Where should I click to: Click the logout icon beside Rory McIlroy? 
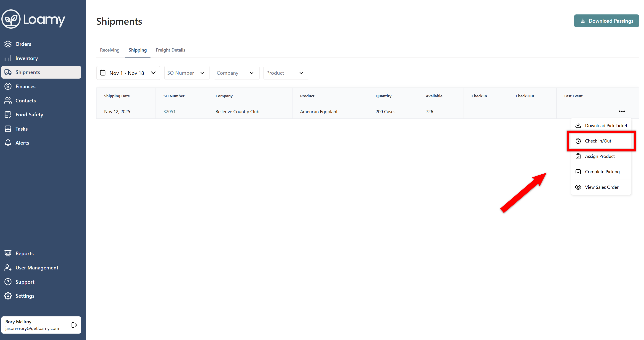point(74,325)
